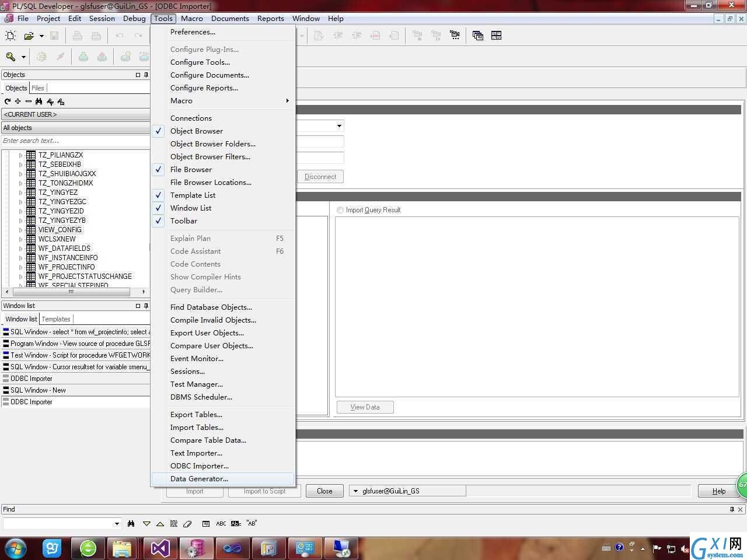
Task: Toggle File Browser in Tools menu
Action: (x=158, y=170)
